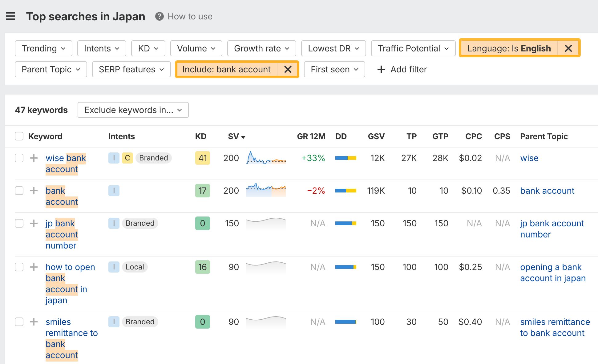Open the trend chart for wise bank account
Image resolution: width=598 pixels, height=364 pixels.
click(266, 158)
